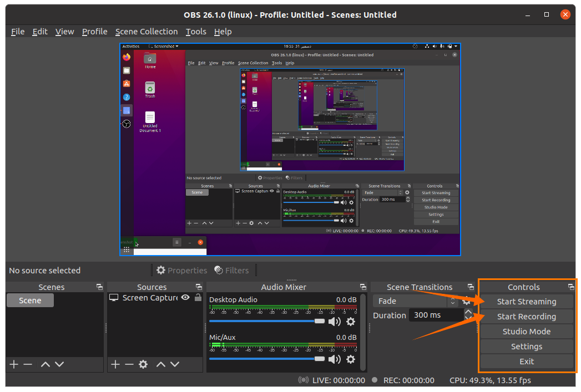
Task: Move the source up in the Sources list
Action: [161, 365]
